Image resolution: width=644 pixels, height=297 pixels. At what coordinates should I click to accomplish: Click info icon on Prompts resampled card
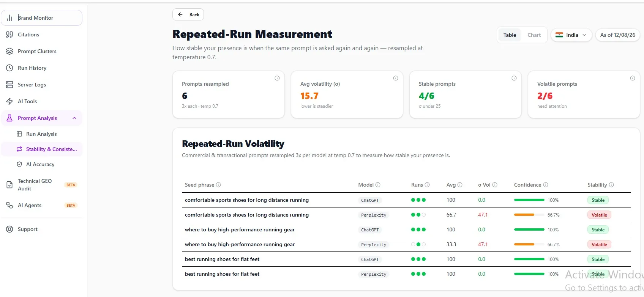click(x=277, y=78)
